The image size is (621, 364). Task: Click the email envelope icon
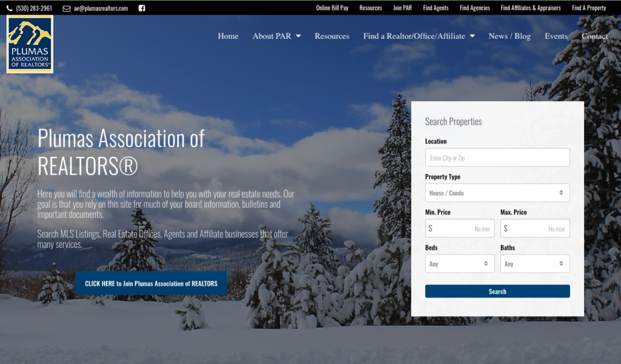click(x=67, y=8)
